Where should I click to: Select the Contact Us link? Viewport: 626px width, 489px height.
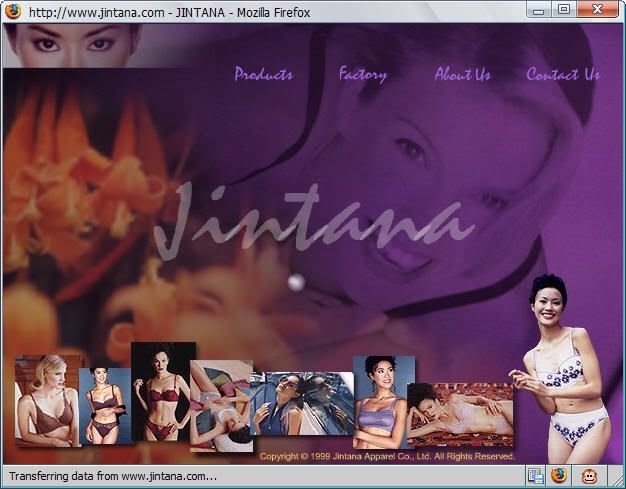563,74
